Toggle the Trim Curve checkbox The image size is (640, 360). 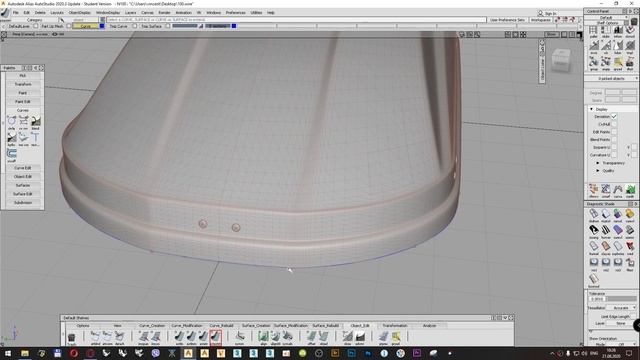135,26
